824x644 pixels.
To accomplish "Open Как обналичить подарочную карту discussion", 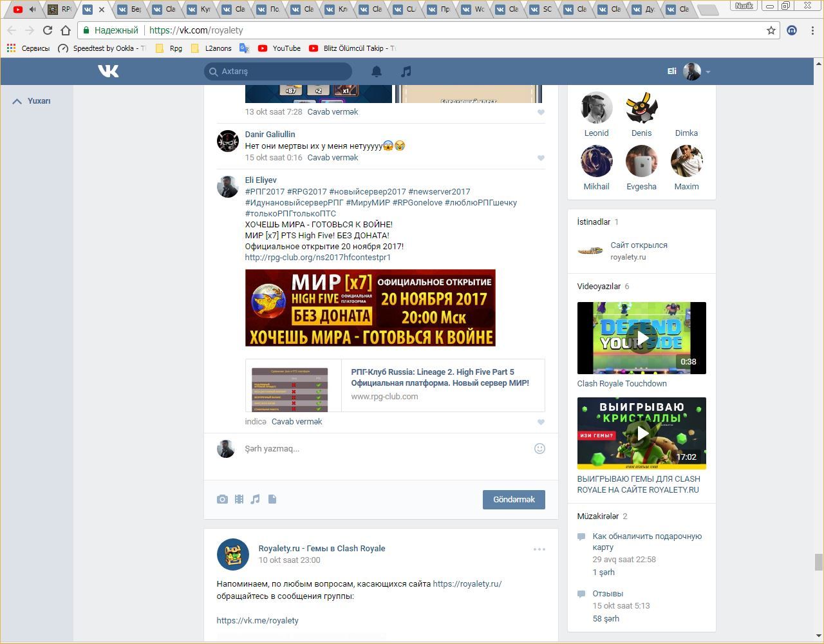I will point(647,542).
